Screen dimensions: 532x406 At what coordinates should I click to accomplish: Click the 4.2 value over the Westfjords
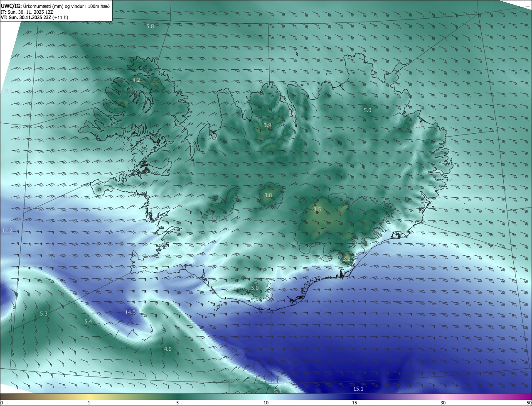(x=136, y=79)
